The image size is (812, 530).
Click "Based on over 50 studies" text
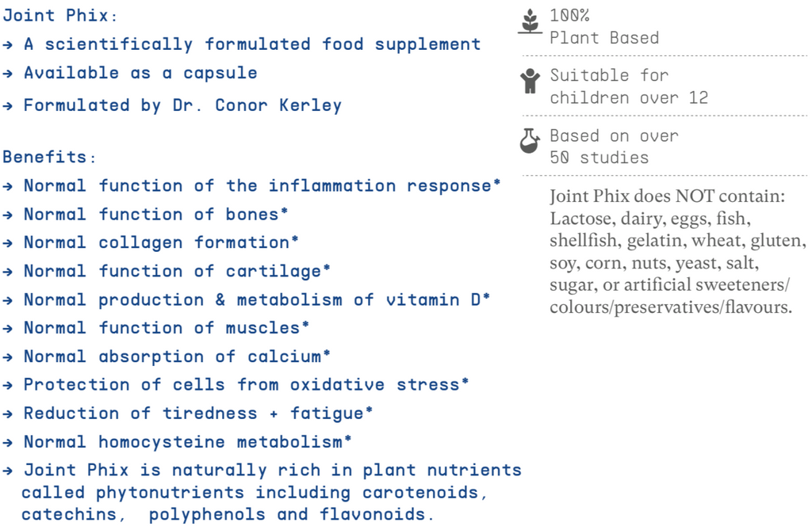(x=614, y=147)
